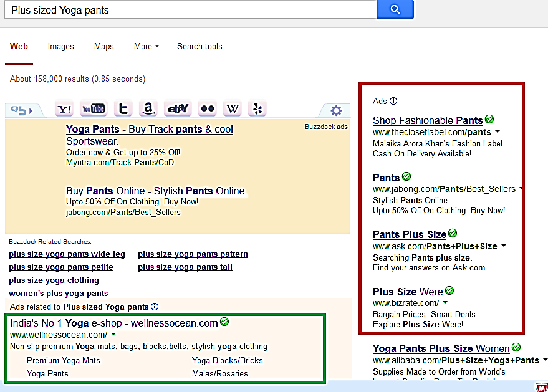Open plus size yoga pants tall search
The height and width of the screenshot is (392, 548).
coord(185,267)
